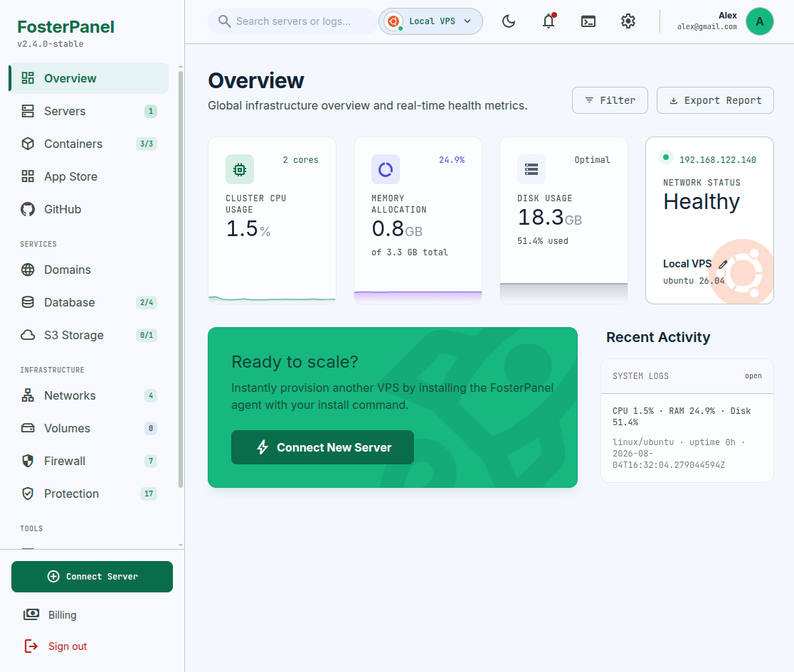
Task: Click the Domains globe icon
Action: (28, 270)
